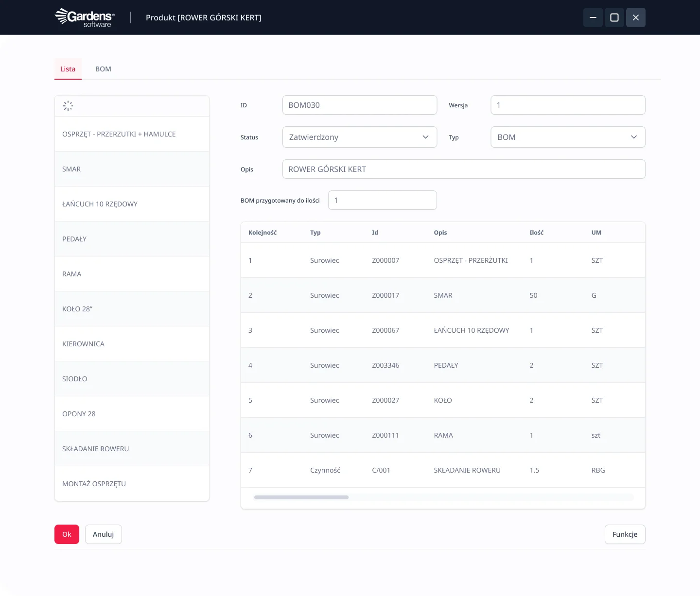Screen dimensions: 700x596
Task: Close the product window
Action: [x=635, y=17]
